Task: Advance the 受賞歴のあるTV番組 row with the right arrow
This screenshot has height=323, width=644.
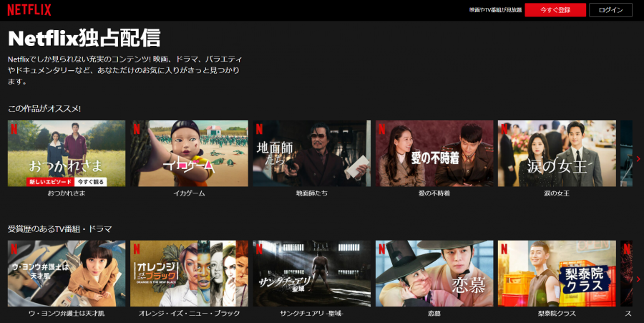Action: (x=638, y=279)
